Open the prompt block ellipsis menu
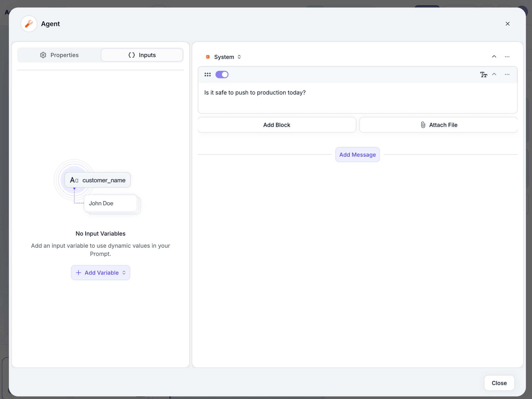 click(507, 74)
